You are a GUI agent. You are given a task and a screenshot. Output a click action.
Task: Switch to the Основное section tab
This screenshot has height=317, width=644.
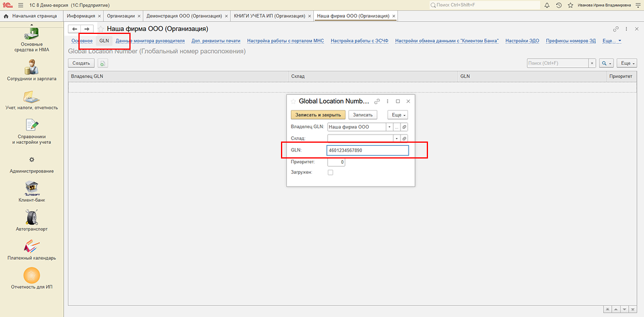tap(82, 41)
